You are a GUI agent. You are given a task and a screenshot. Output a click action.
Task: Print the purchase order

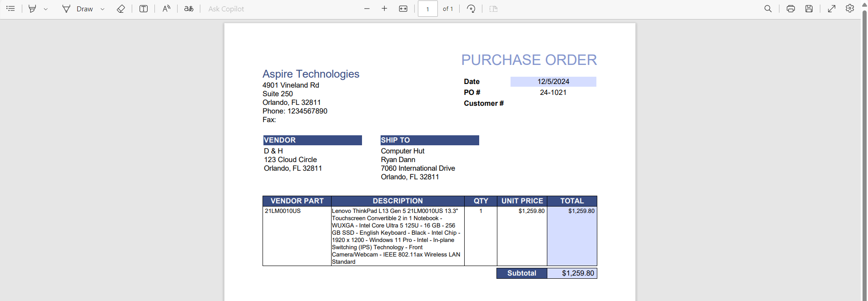pos(791,9)
